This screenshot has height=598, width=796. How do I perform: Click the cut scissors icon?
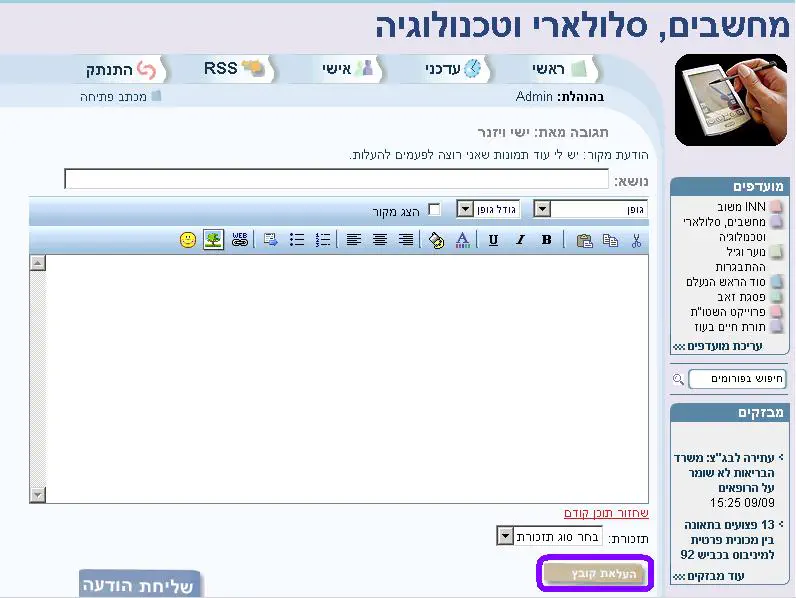click(636, 240)
